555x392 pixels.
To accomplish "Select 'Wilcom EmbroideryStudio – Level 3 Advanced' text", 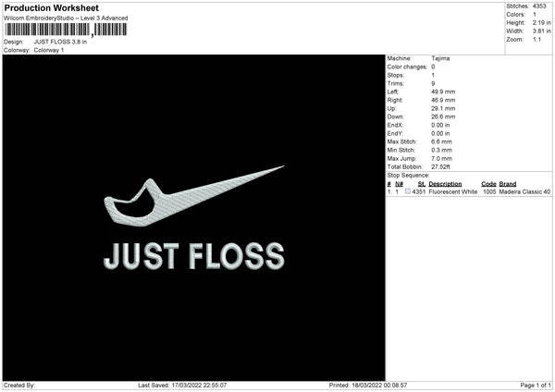I will pos(66,18).
